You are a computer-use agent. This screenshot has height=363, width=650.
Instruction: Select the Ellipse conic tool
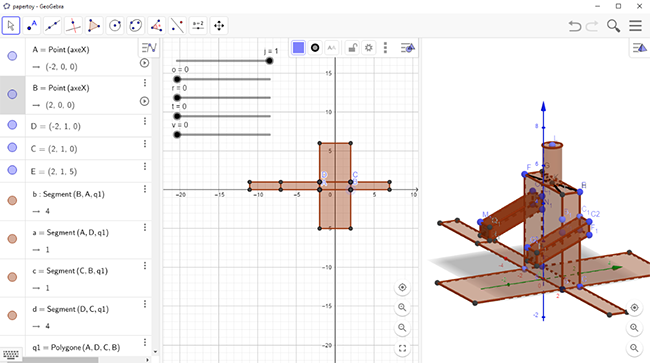pos(136,26)
